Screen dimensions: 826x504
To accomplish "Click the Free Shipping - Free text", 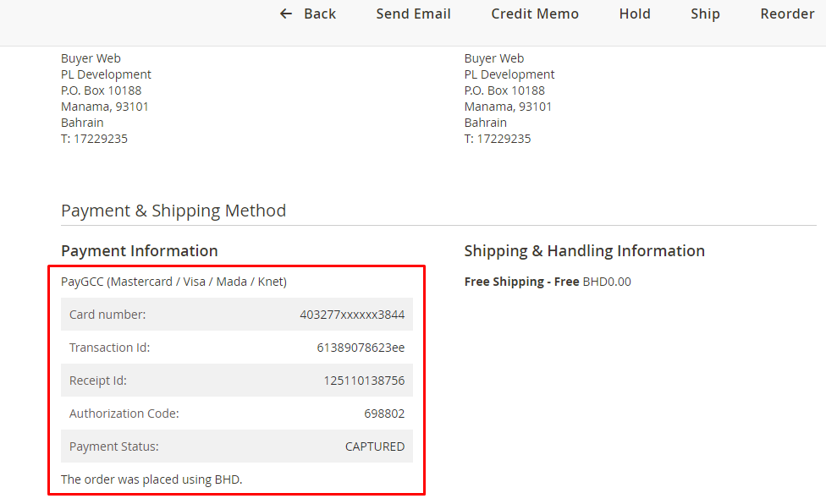I will 521,282.
